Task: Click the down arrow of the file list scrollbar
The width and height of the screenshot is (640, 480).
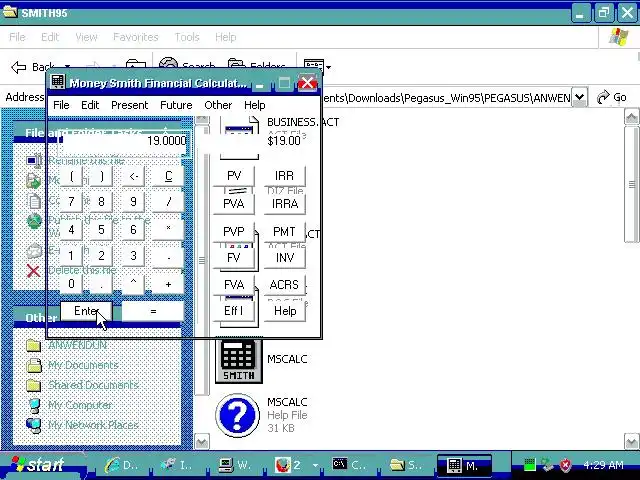Action: click(x=631, y=442)
